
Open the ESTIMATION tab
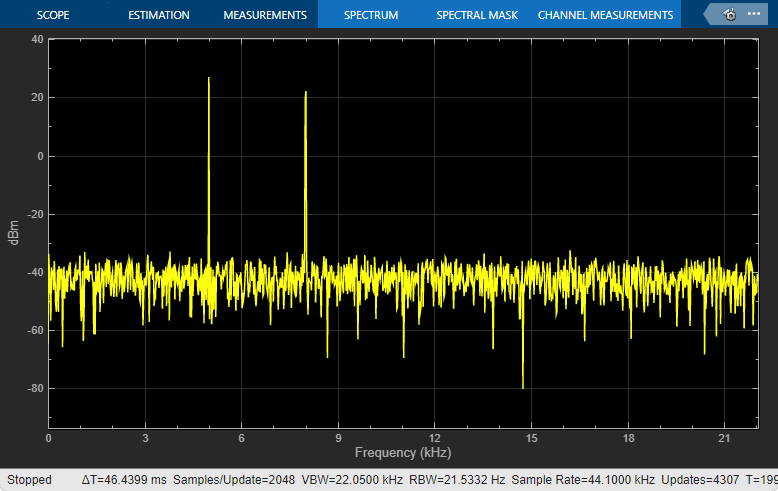tap(159, 15)
